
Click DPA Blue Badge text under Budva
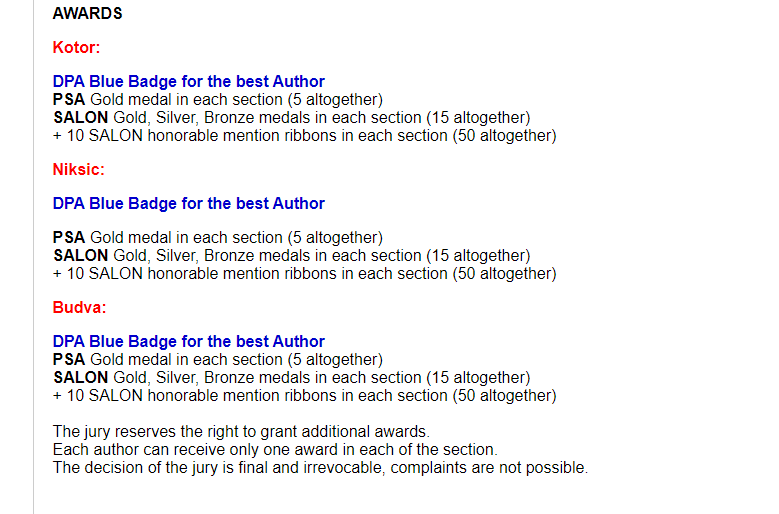pos(188,341)
